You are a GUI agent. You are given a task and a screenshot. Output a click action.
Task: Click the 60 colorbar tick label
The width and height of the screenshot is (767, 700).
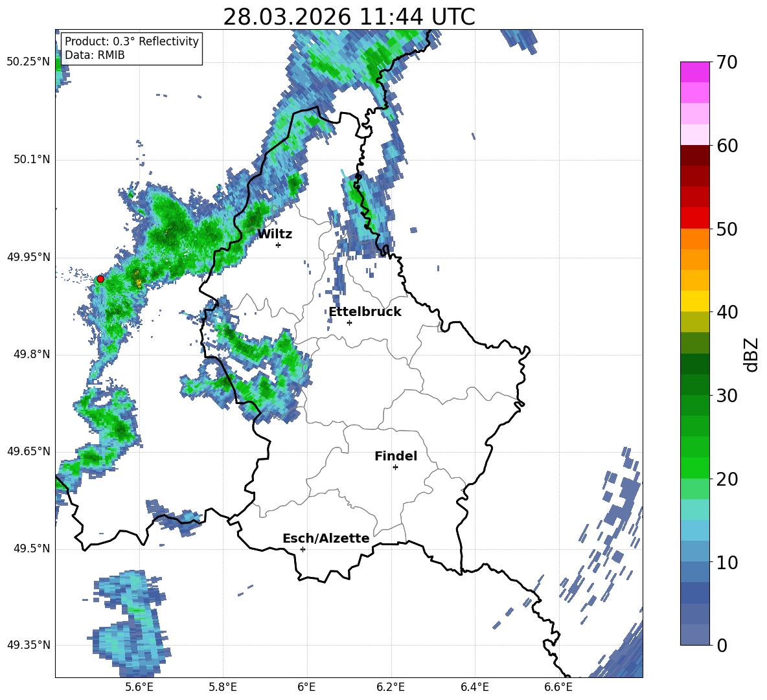[x=726, y=146]
